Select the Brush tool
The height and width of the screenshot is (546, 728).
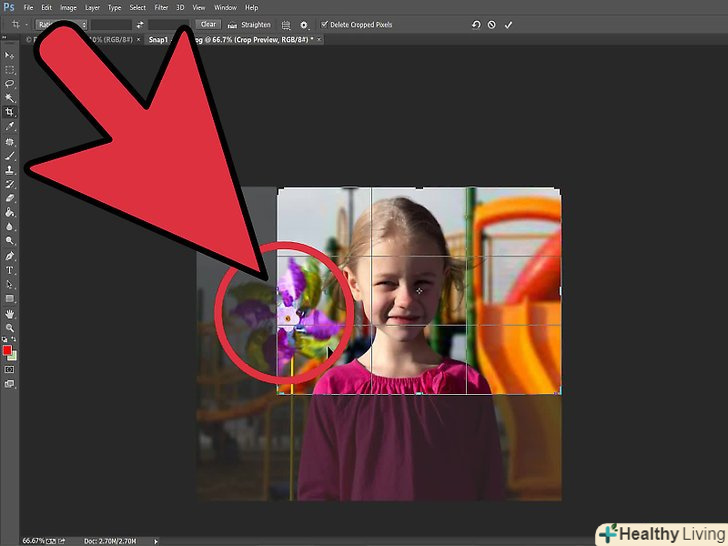pyautogui.click(x=10, y=156)
